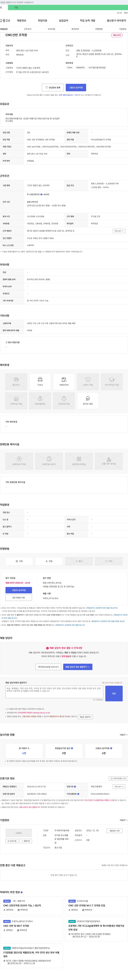This screenshot has width=128, height=980.
Task: Click the 열람제한 button under the logo
Action: pyautogui.click(x=26, y=841)
